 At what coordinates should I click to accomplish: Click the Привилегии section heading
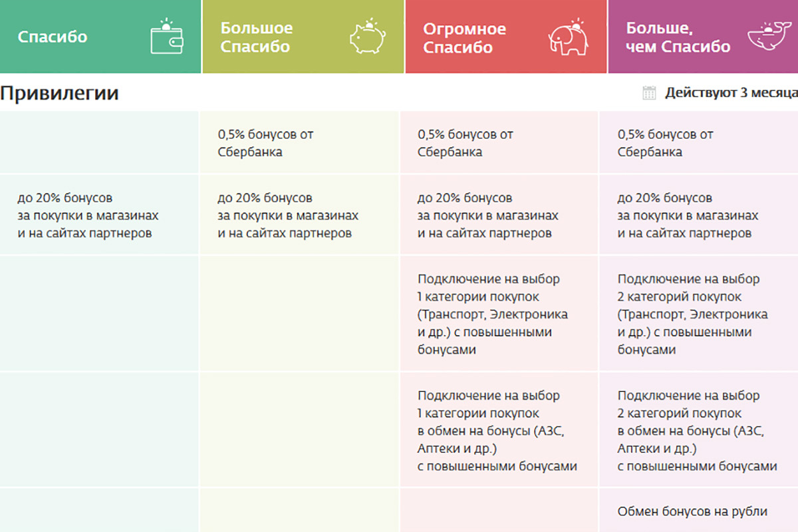pyautogui.click(x=59, y=93)
